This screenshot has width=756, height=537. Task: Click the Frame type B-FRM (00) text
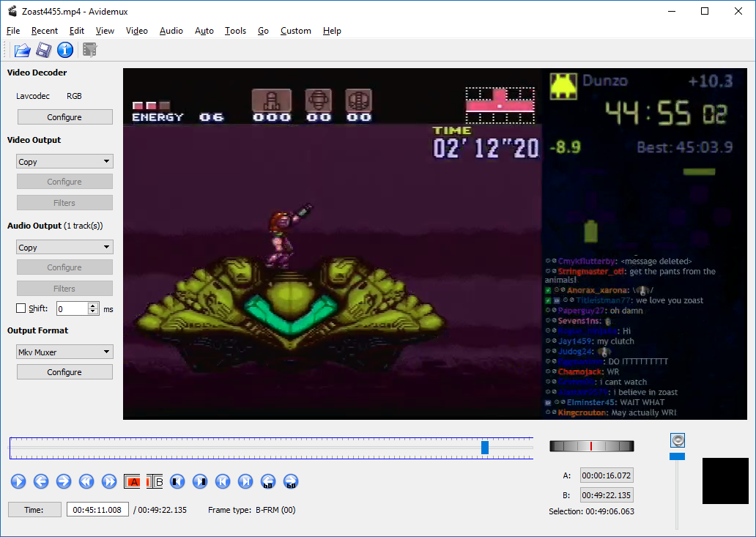[x=252, y=509]
